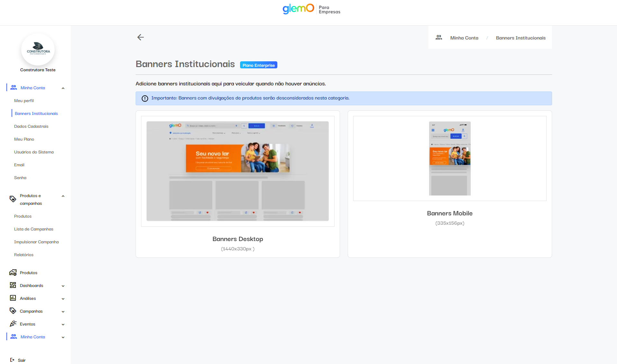Screen dimensions: 617x364
Task: Click the glemO logo in header
Action: tap(298, 9)
